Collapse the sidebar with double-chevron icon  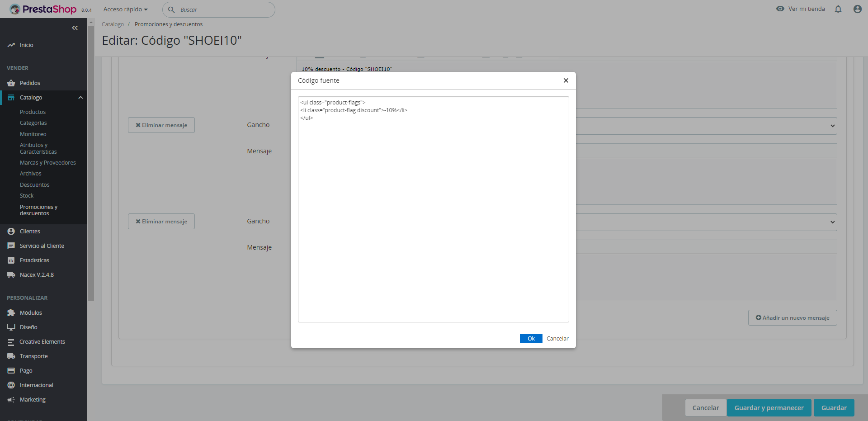click(75, 28)
